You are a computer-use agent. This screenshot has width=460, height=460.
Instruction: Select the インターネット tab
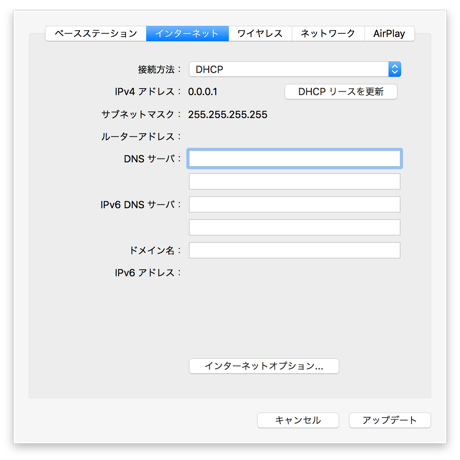click(187, 34)
